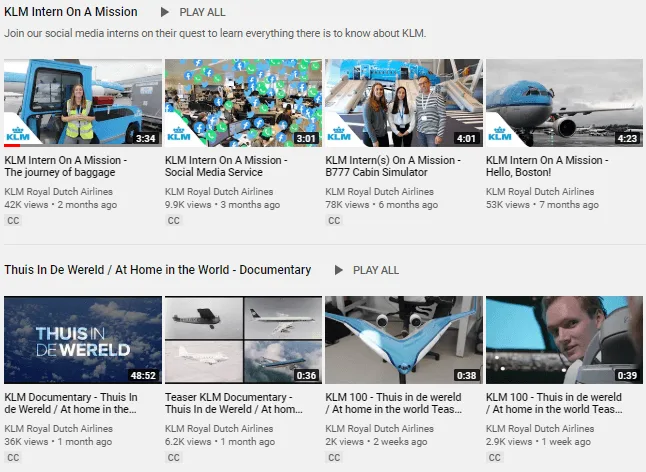Click the playlist description about social media interns
Screen dimensions: 646x472
(215, 33)
